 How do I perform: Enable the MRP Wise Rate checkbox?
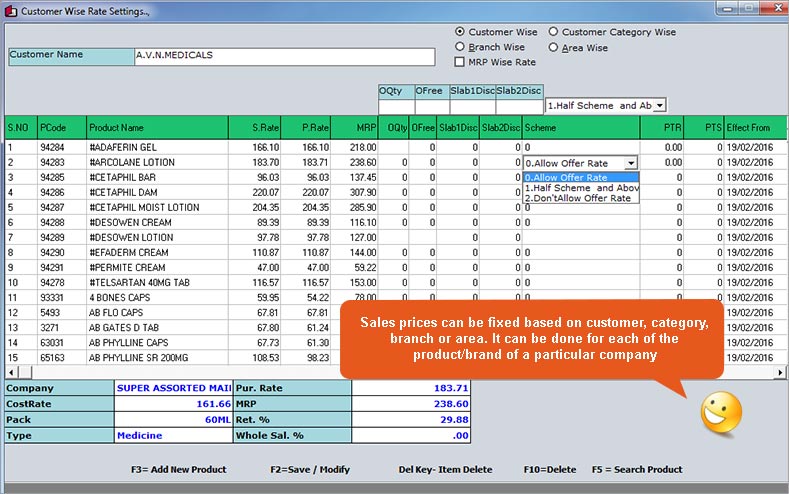[459, 62]
